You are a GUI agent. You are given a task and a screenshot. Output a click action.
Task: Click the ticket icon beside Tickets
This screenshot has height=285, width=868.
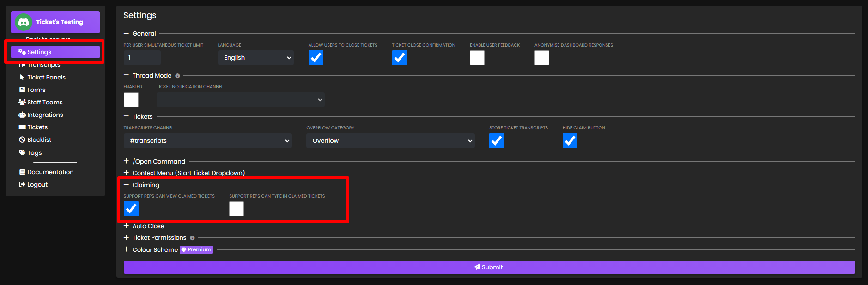point(22,127)
